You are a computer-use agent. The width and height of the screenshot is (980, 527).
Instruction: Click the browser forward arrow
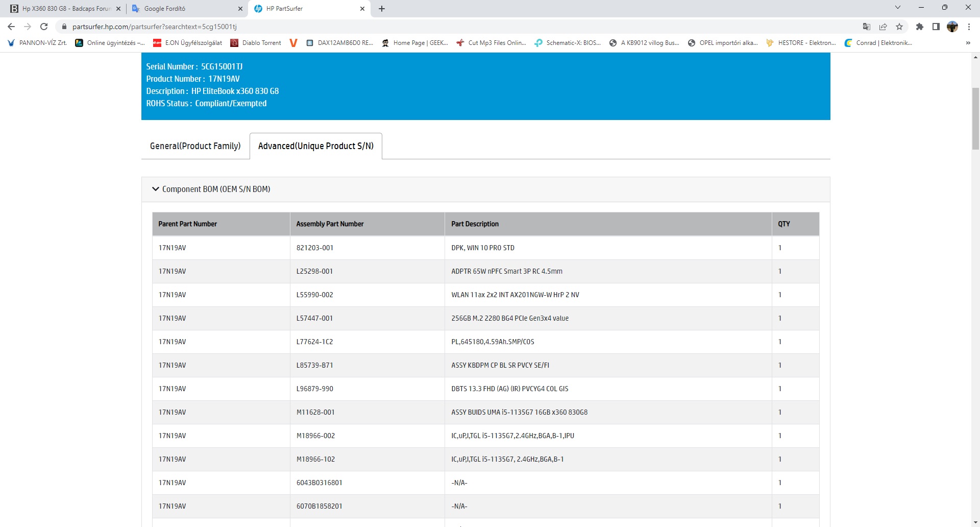(28, 27)
